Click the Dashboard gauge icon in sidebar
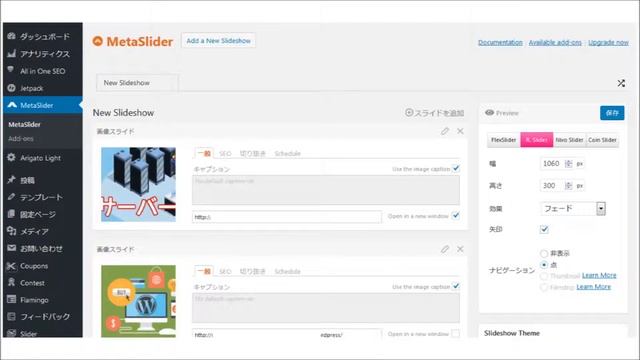This screenshot has height=360, width=640. pyautogui.click(x=11, y=36)
